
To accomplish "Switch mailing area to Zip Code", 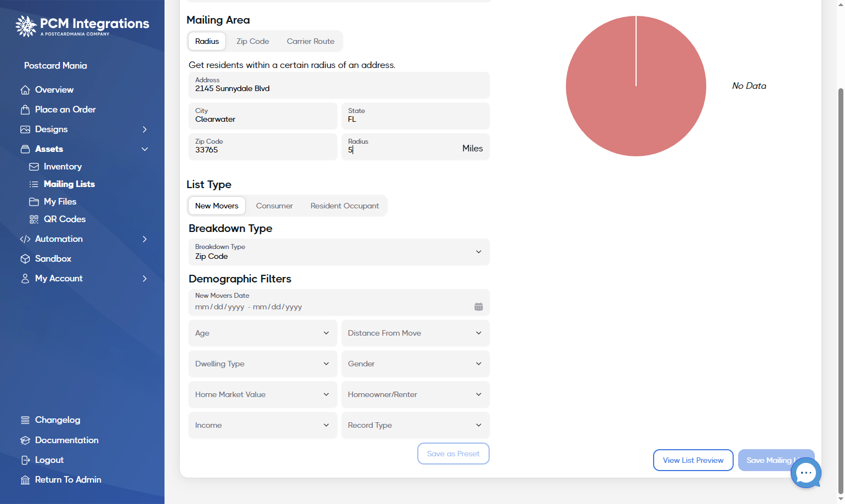I will click(253, 41).
